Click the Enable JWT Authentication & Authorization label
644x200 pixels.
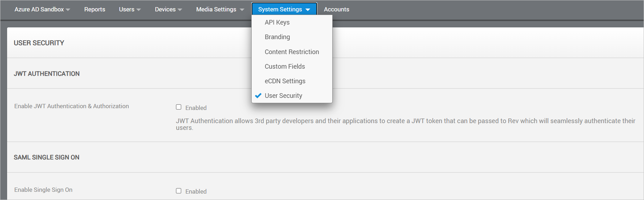pos(71,106)
